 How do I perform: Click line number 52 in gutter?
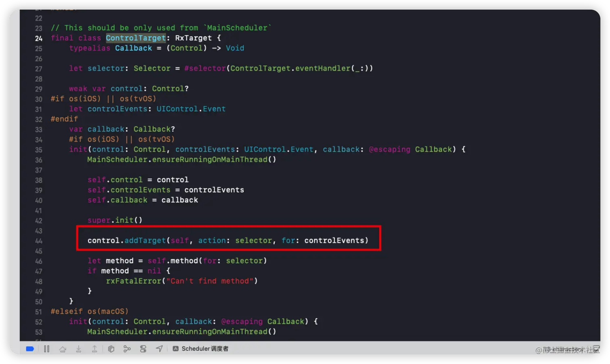click(39, 322)
